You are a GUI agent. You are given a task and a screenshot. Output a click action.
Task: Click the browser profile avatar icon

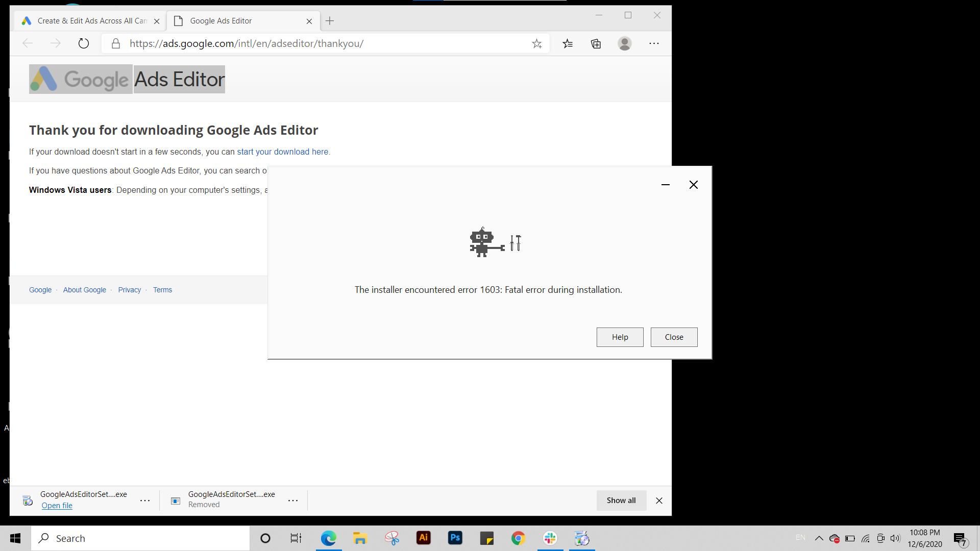[x=624, y=43]
